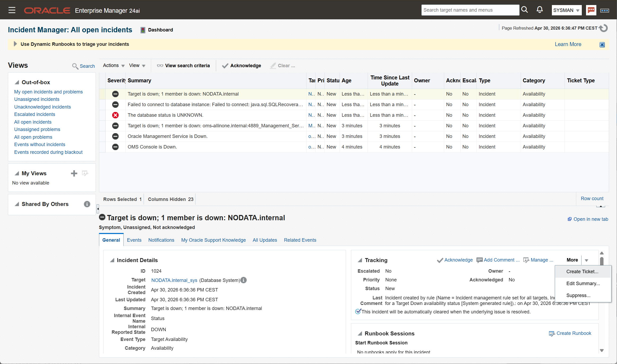Click the Add Comment speech icon
Viewport: 617px width, 364px height.
click(480, 260)
